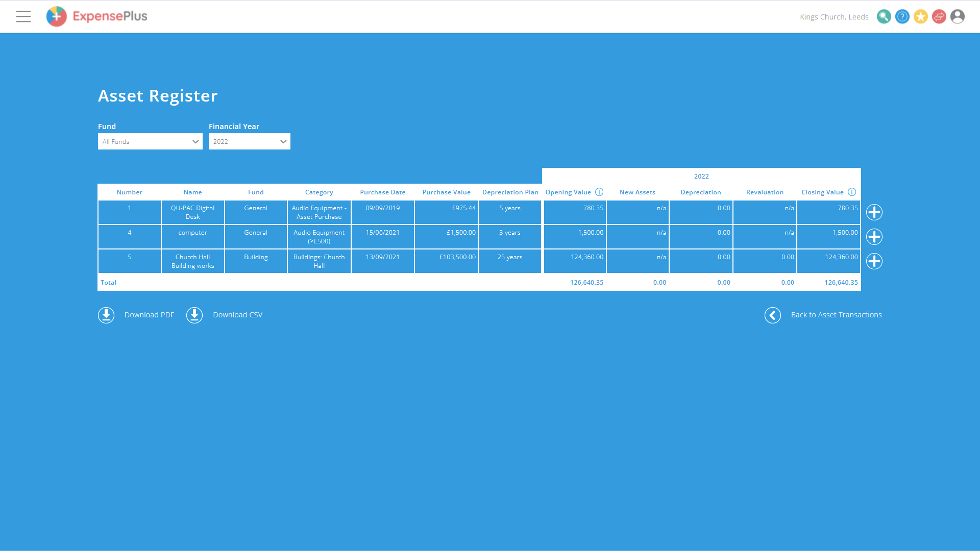Select the Church Hall Building works asset name
Image resolution: width=980 pixels, height=551 pixels.
click(x=192, y=261)
